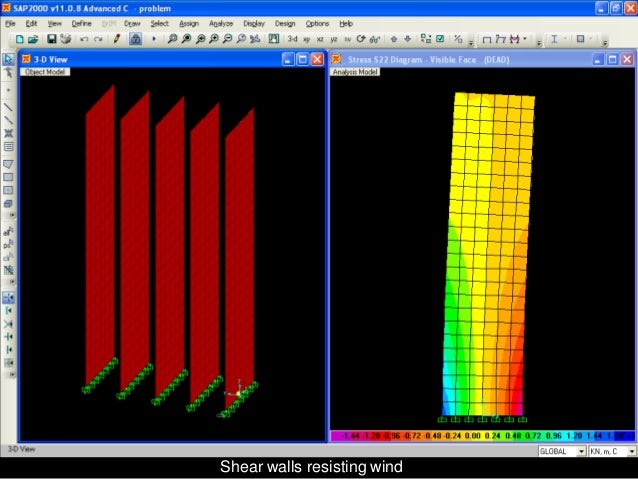Click the Perspective Toggle glasses icon
Viewport: 638px width, 479px height.
click(375, 39)
